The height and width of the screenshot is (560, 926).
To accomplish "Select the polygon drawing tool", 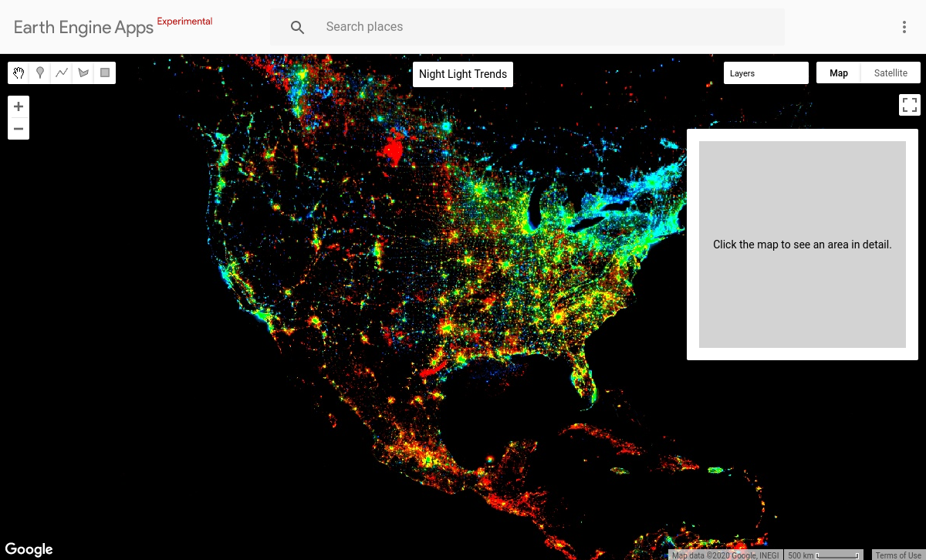I will click(83, 73).
